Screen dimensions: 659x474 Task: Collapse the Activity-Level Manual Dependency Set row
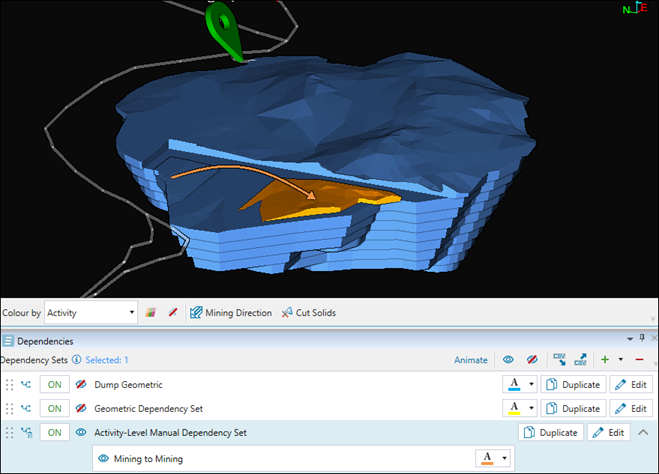pos(643,432)
